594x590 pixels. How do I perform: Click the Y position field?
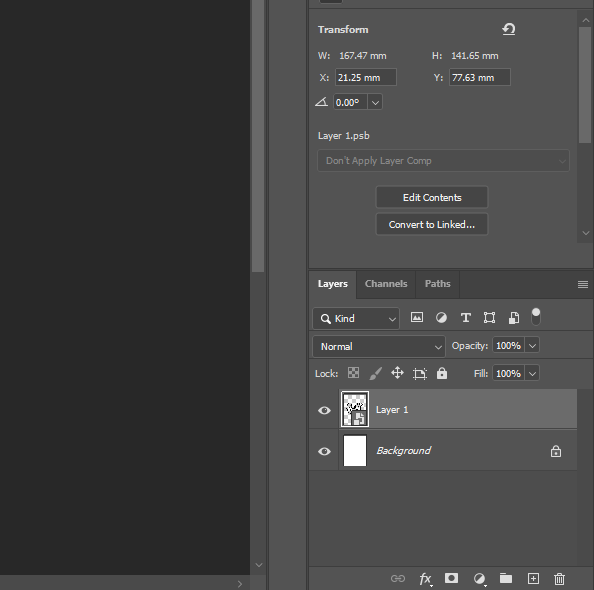tap(480, 77)
